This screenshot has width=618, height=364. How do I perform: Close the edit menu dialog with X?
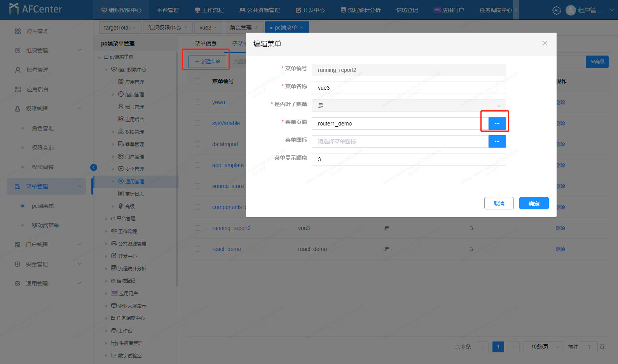(545, 44)
